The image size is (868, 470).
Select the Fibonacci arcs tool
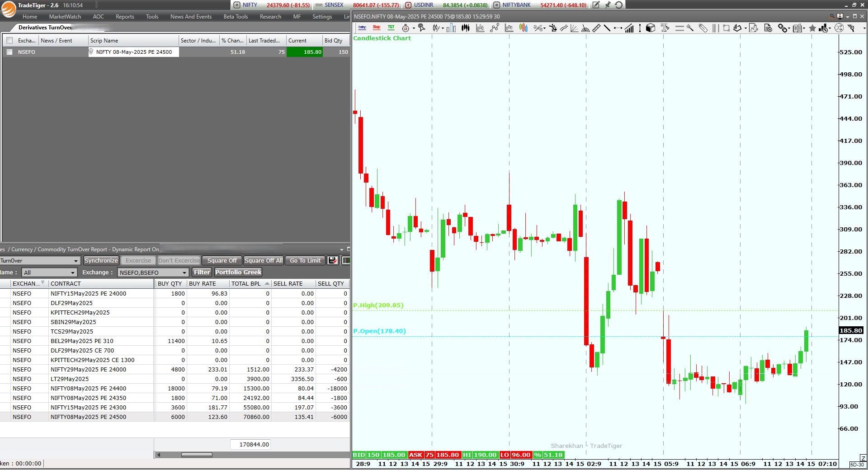pyautogui.click(x=585, y=28)
